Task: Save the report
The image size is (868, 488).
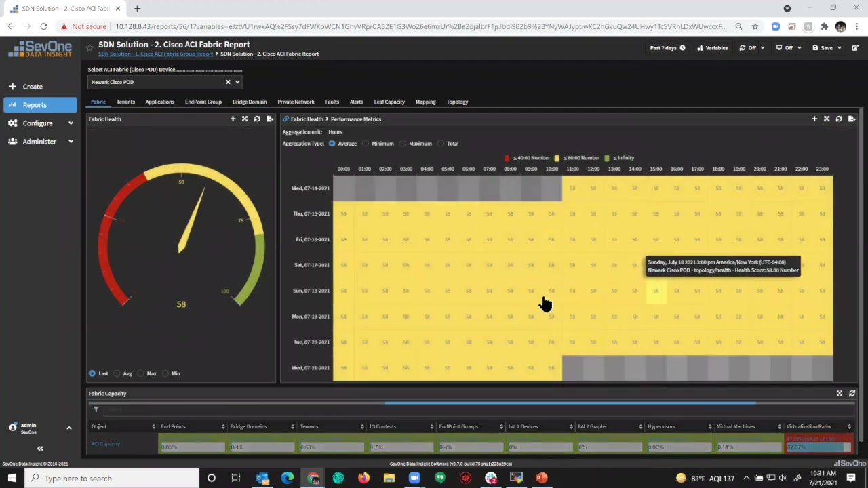Action: click(x=823, y=48)
